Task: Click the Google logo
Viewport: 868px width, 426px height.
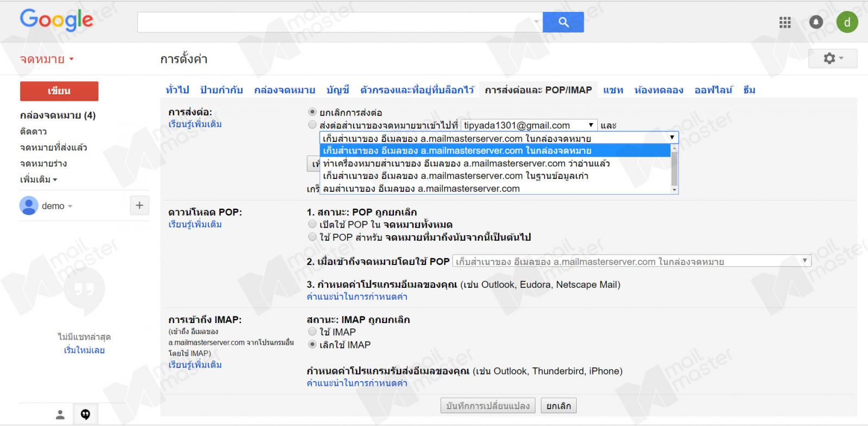Action: 56,20
